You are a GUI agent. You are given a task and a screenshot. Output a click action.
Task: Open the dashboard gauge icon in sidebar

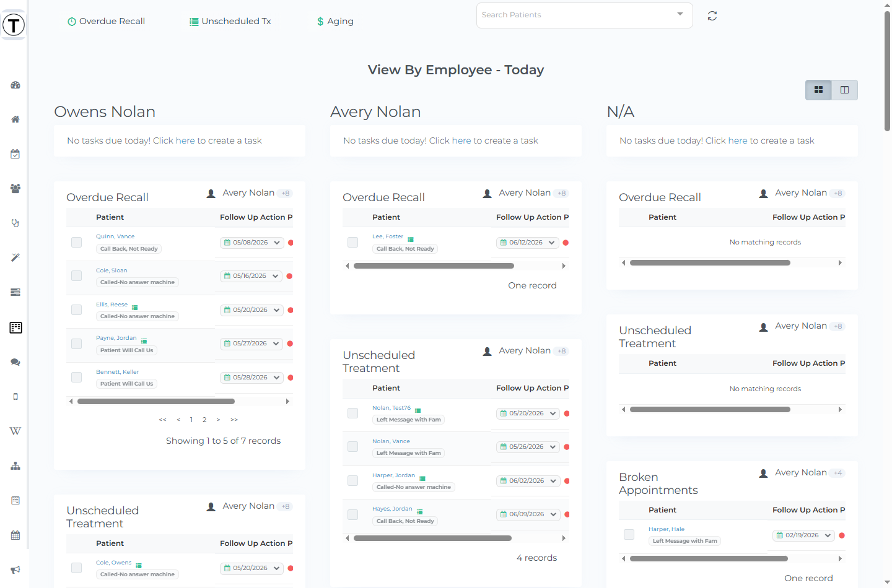pyautogui.click(x=15, y=85)
